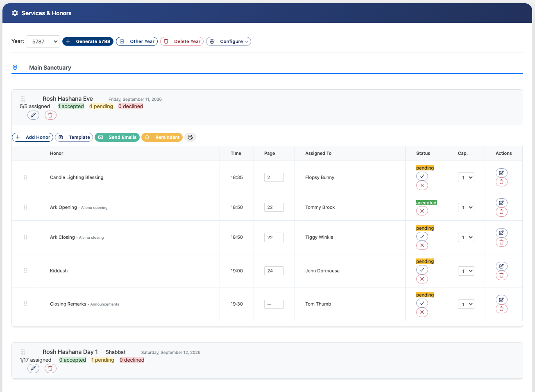
Task: Click the Generate 5788 button
Action: coord(88,41)
